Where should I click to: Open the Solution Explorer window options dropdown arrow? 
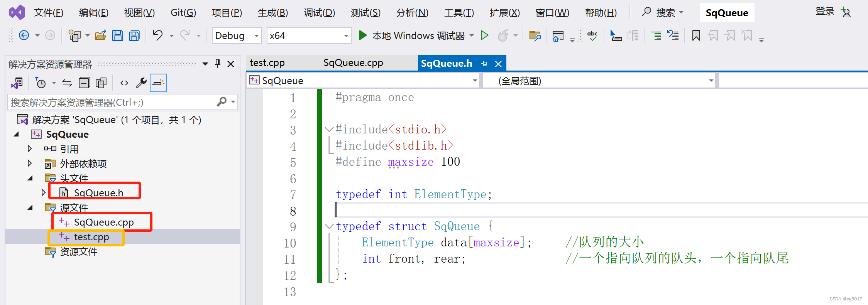click(205, 64)
